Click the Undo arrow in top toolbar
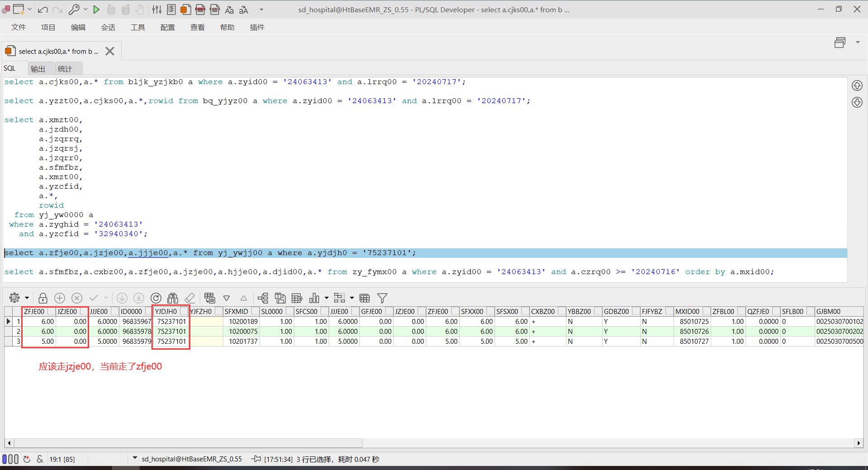The height and width of the screenshot is (470, 868). pyautogui.click(x=43, y=9)
